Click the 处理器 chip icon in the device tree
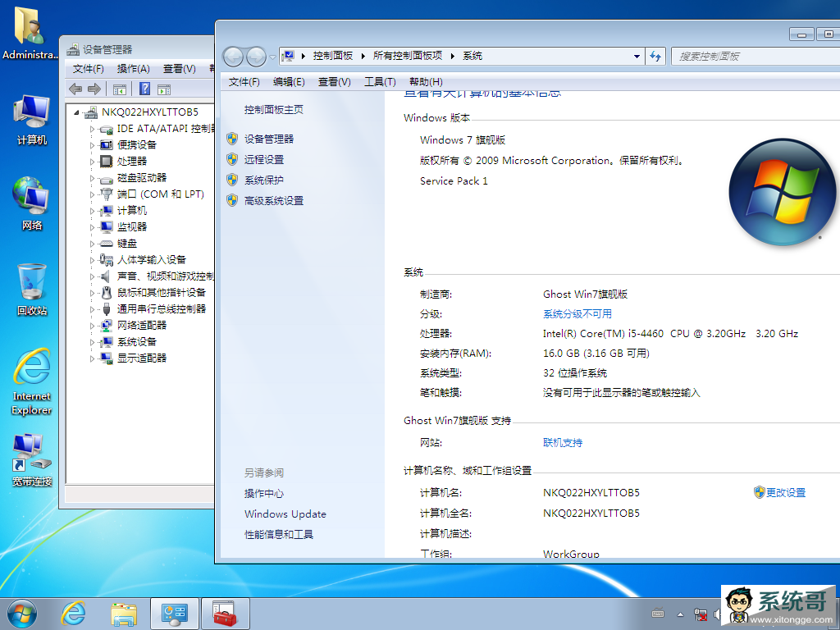Screen dimensions: 840x630 106,162
